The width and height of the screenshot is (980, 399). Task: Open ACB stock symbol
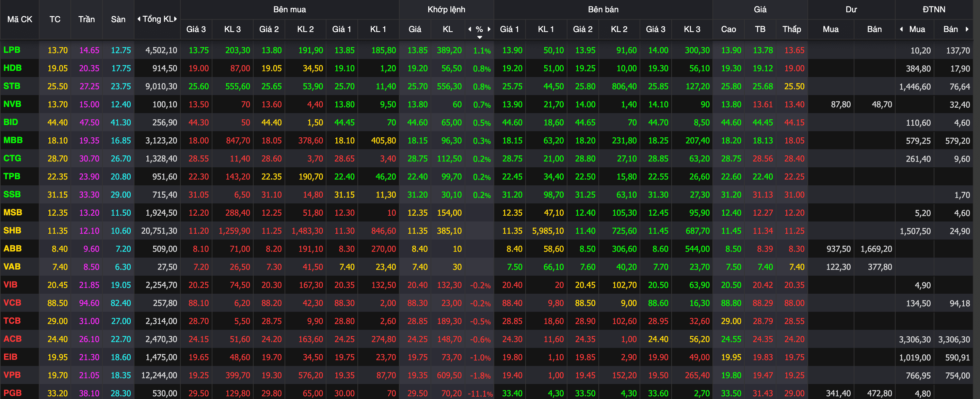pyautogui.click(x=13, y=339)
